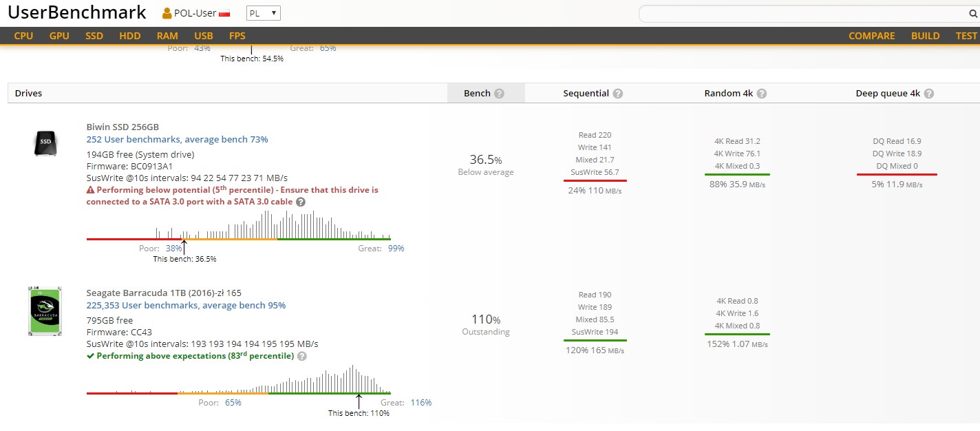Click the SusWrite 194 value
Viewport: 980px width, 431px height.
tap(595, 332)
